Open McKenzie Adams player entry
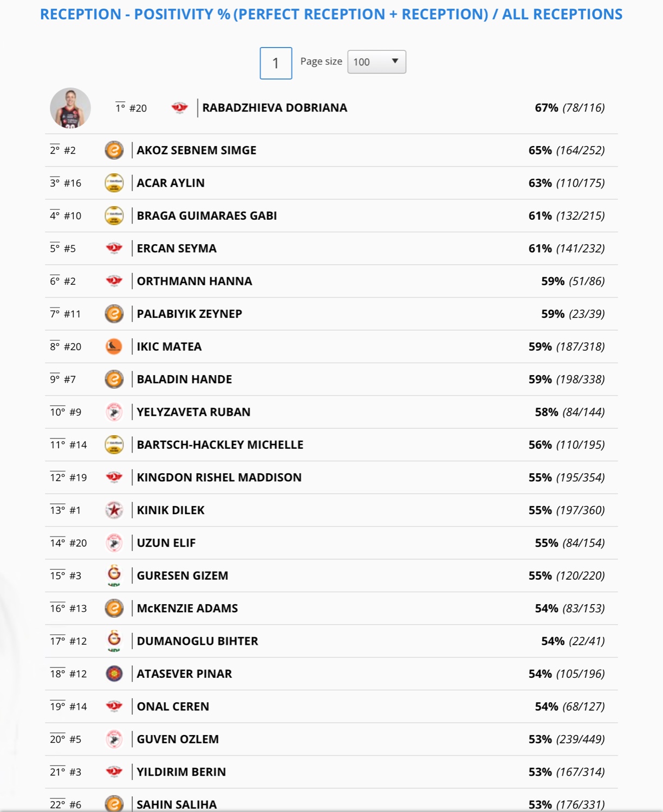Screen dimensions: 663x812 [x=187, y=608]
